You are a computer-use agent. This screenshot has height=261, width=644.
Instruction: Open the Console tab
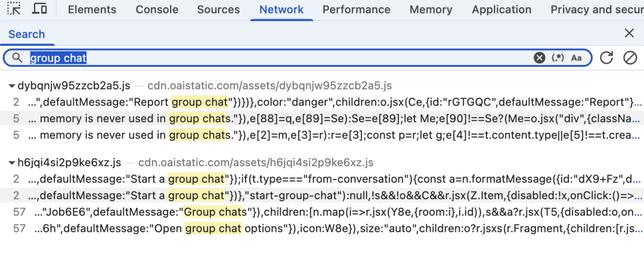click(x=157, y=10)
